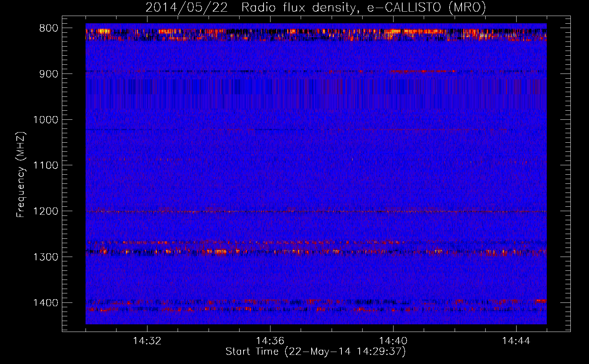
Task: Click the 1100 frequency tick label
Action: [x=46, y=165]
